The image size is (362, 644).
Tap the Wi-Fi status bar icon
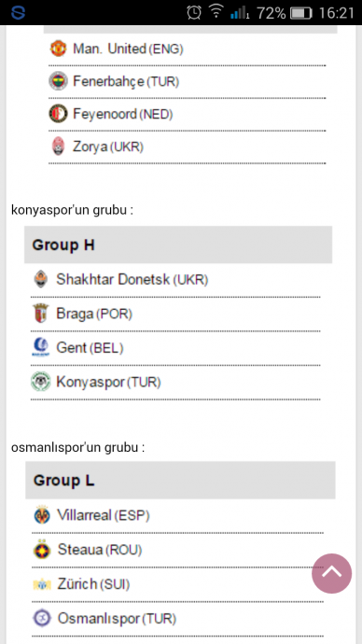click(x=216, y=12)
